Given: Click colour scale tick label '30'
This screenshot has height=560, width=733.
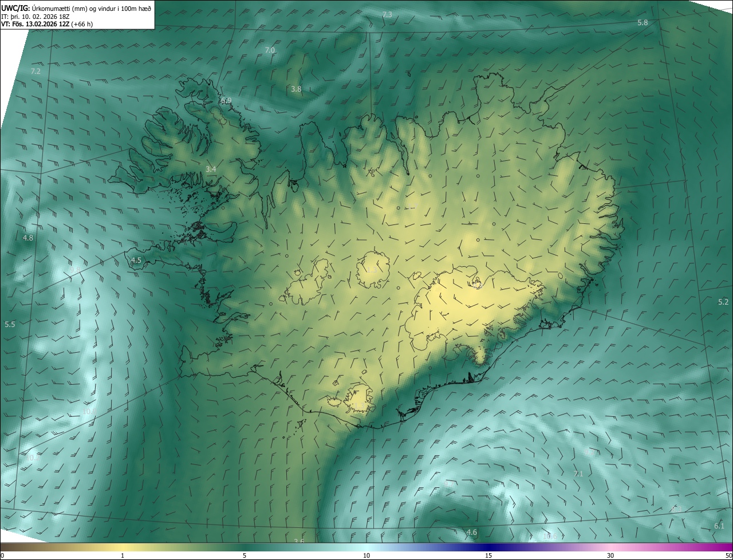Looking at the screenshot, I should pyautogui.click(x=610, y=555).
